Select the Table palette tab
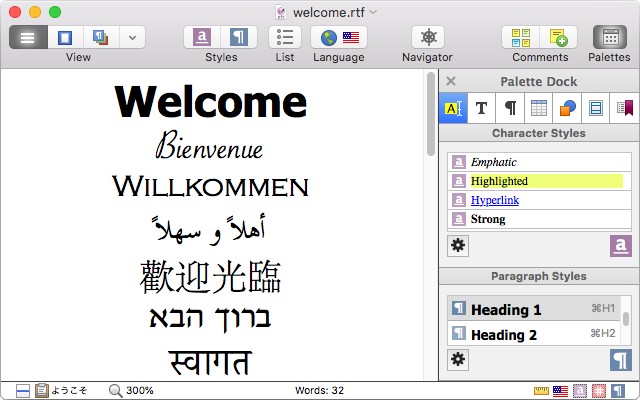 539,108
